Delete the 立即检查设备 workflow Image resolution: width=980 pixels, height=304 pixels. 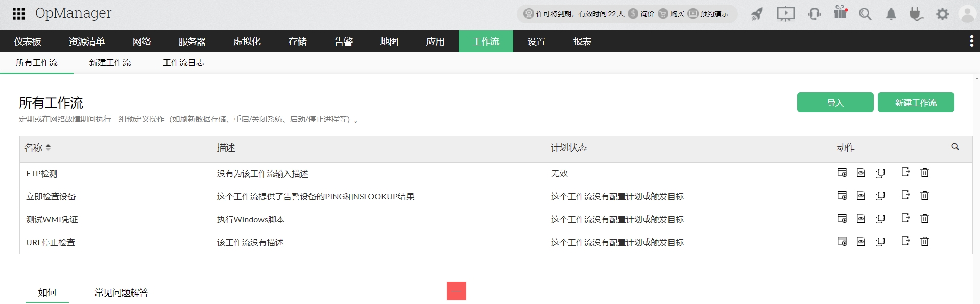(x=925, y=196)
